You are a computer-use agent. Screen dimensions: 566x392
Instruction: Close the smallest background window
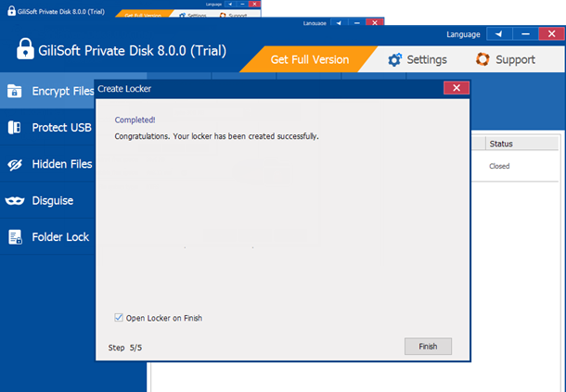[x=254, y=4]
